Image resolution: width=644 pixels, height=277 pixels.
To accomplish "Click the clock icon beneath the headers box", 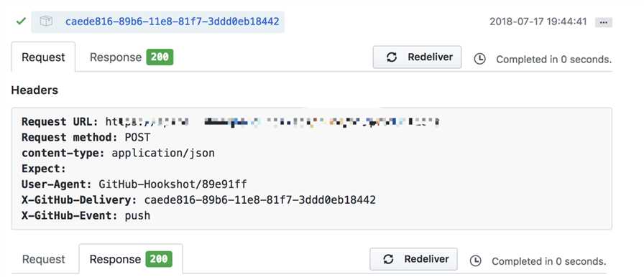I will [476, 261].
